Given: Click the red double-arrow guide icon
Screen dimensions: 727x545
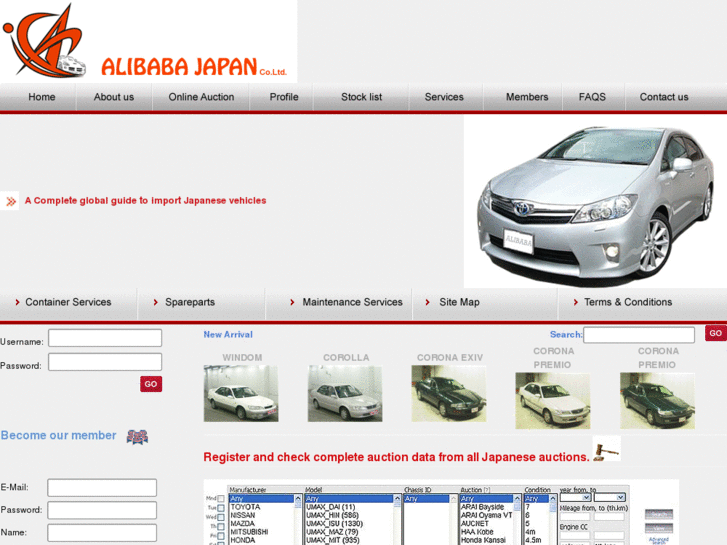Looking at the screenshot, I should pos(10,201).
